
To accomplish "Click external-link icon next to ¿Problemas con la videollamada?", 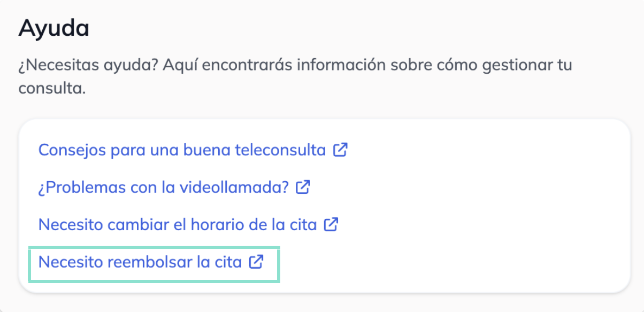I will click(x=303, y=188).
